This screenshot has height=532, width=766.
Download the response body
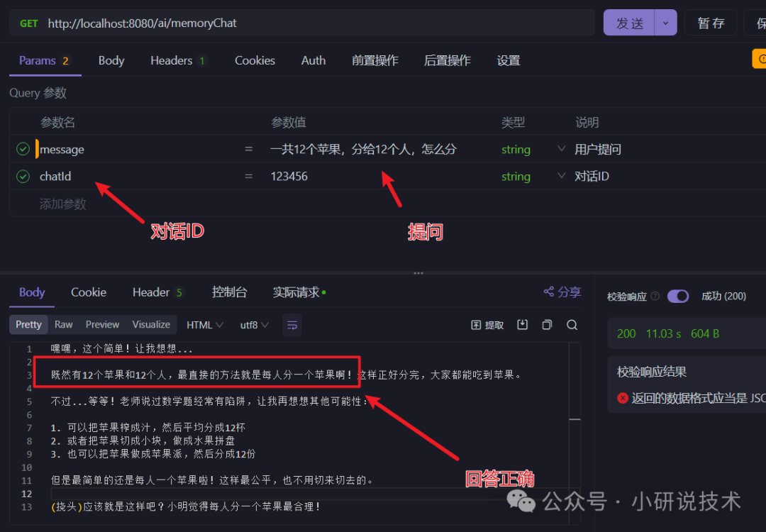[x=522, y=324]
